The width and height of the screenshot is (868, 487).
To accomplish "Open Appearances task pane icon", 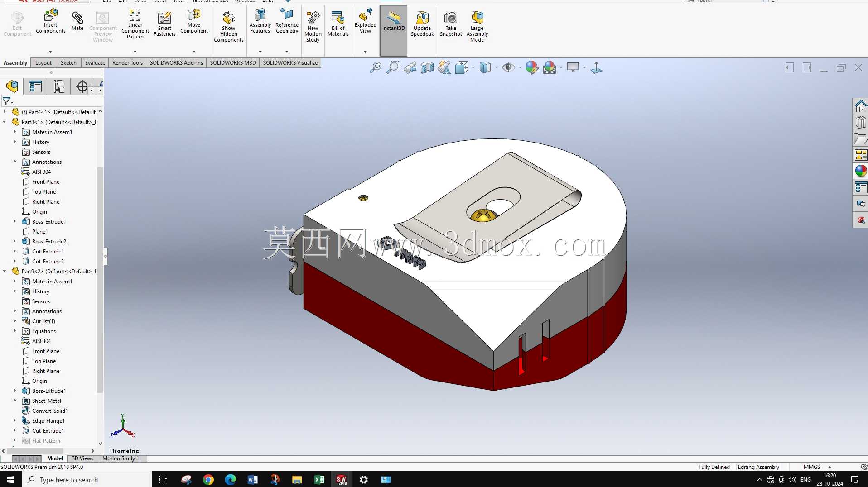I will click(861, 171).
